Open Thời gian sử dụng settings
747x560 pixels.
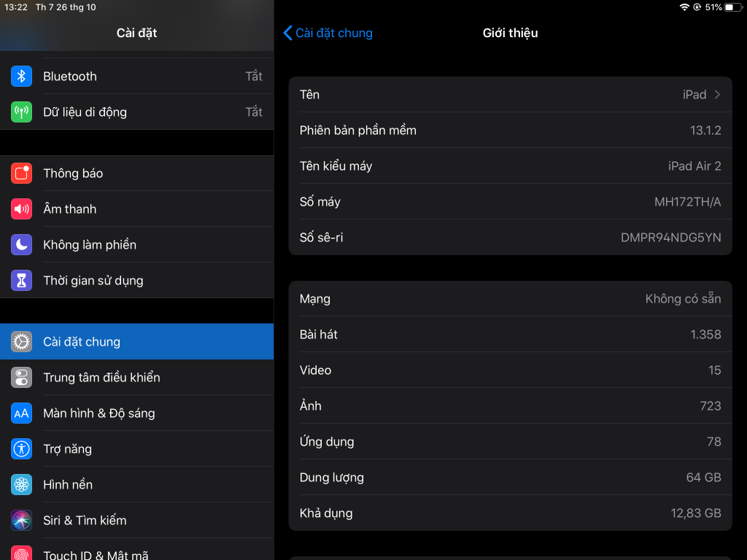point(136,281)
